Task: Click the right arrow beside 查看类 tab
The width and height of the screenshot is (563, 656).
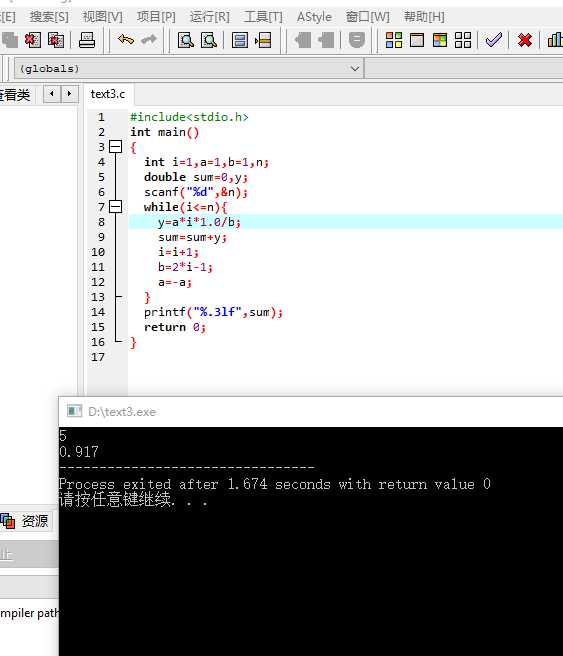Action: click(x=69, y=94)
